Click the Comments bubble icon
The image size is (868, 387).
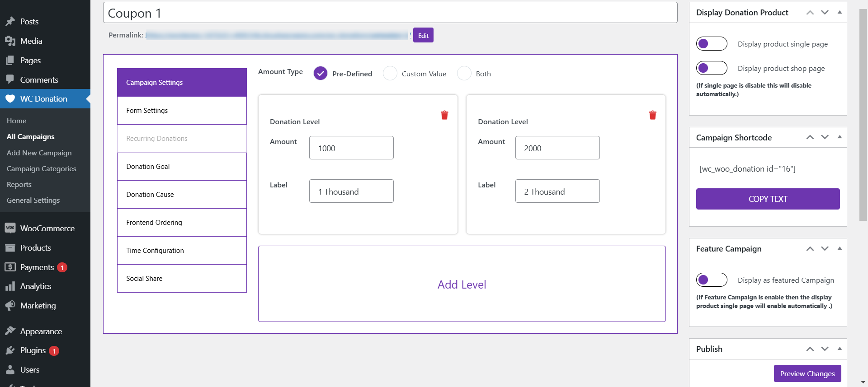10,79
